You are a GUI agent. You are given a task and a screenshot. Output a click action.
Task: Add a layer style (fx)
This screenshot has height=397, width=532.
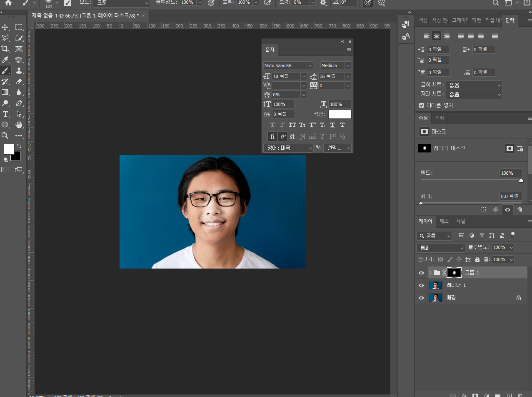click(464, 394)
